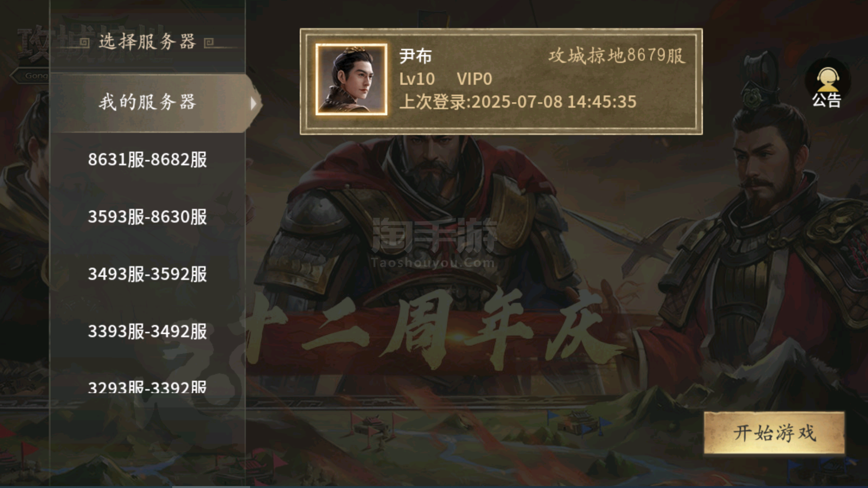Select server range 3593服-8630服
The image size is (868, 488).
tap(147, 217)
